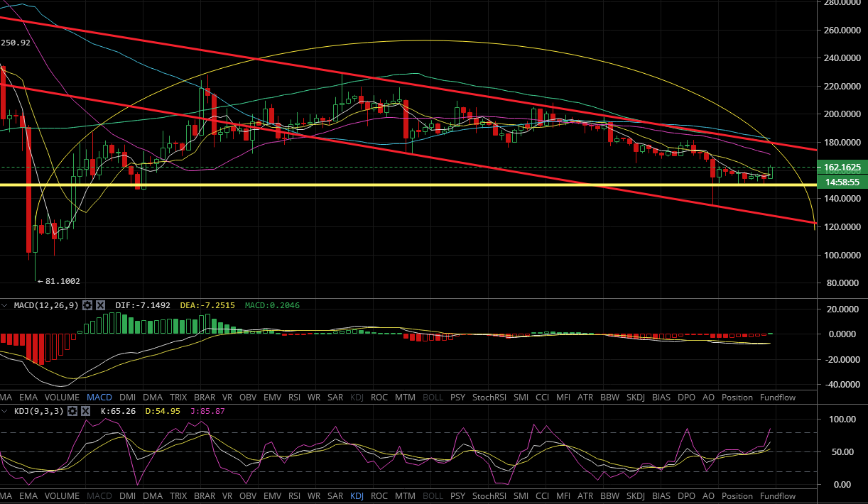Select BBW in the MACD panel's indicator row
868x504 pixels.
coord(609,398)
